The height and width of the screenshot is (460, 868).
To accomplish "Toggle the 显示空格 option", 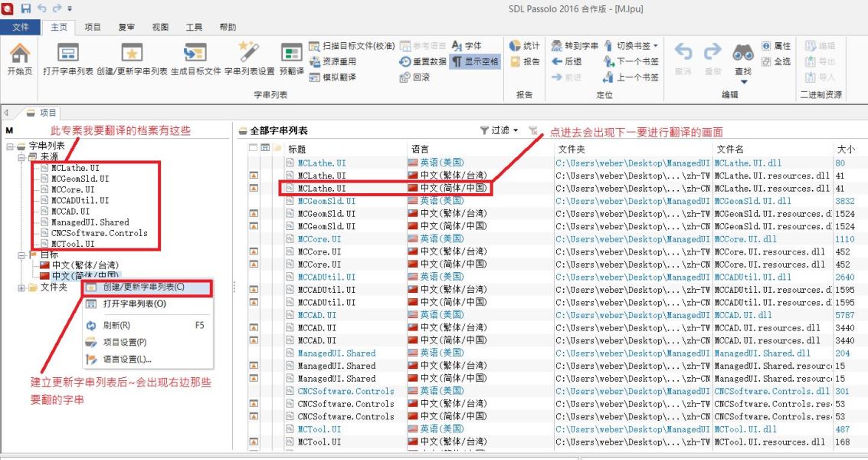I will point(475,61).
